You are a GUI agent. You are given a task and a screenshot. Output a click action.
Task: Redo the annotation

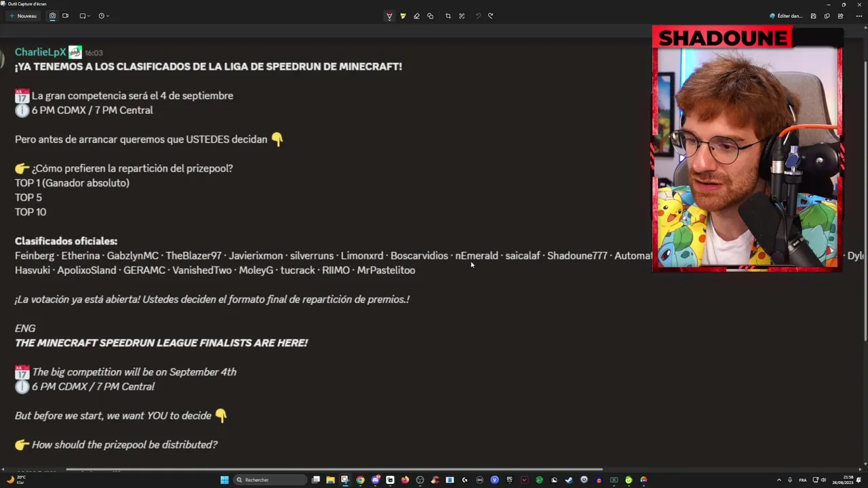[x=490, y=16]
